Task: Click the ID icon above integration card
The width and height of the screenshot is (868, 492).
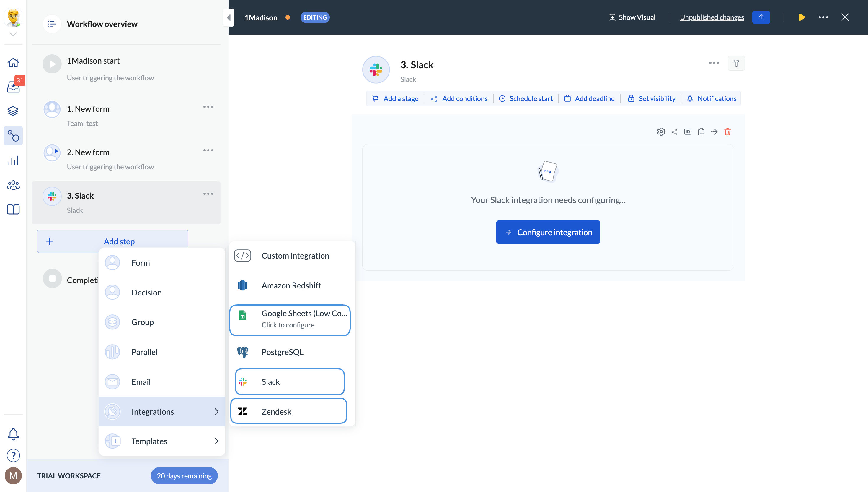Action: pyautogui.click(x=687, y=131)
